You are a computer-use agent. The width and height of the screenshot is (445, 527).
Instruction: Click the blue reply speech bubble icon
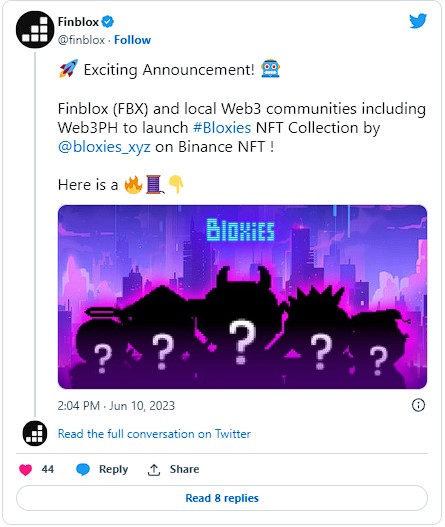83,470
